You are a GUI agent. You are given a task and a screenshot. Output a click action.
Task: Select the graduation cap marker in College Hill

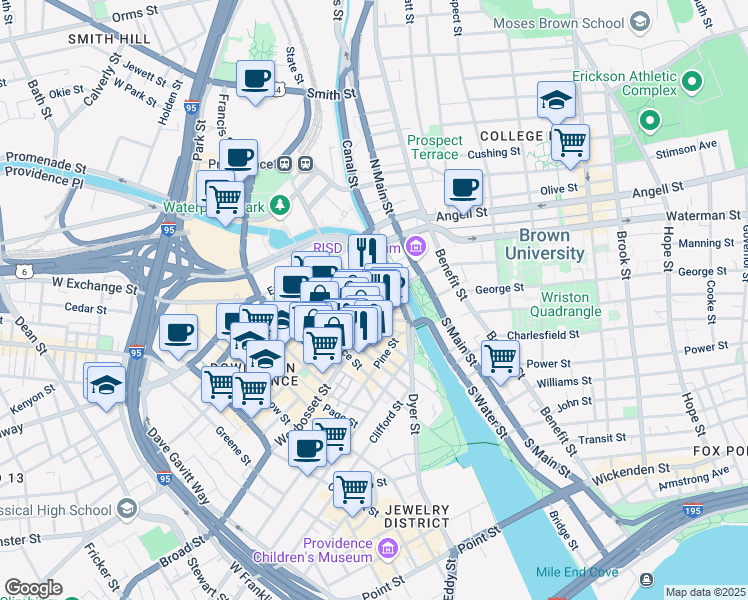(x=556, y=101)
